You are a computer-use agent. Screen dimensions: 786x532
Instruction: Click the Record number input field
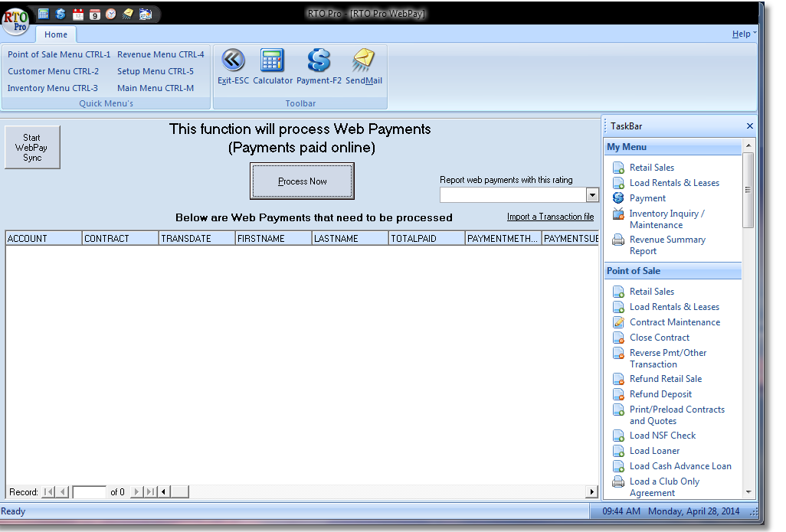tap(90, 492)
